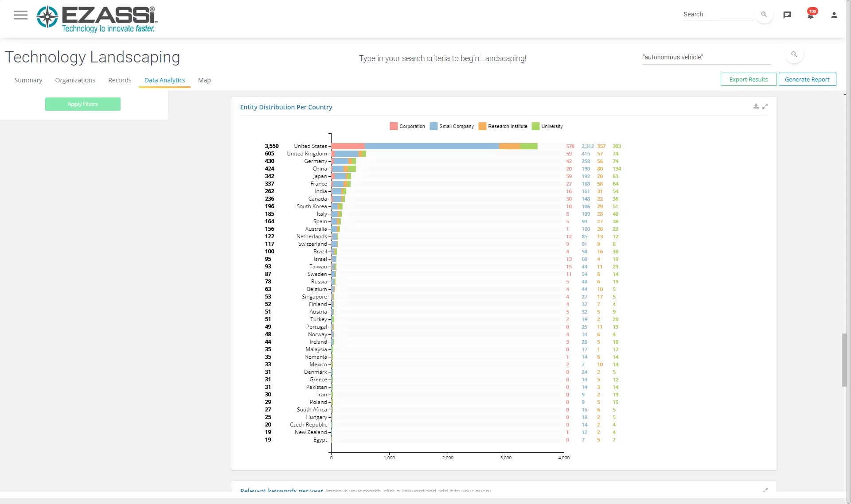The width and height of the screenshot is (851, 504).
Task: Click the landscaping query search icon
Action: click(794, 54)
